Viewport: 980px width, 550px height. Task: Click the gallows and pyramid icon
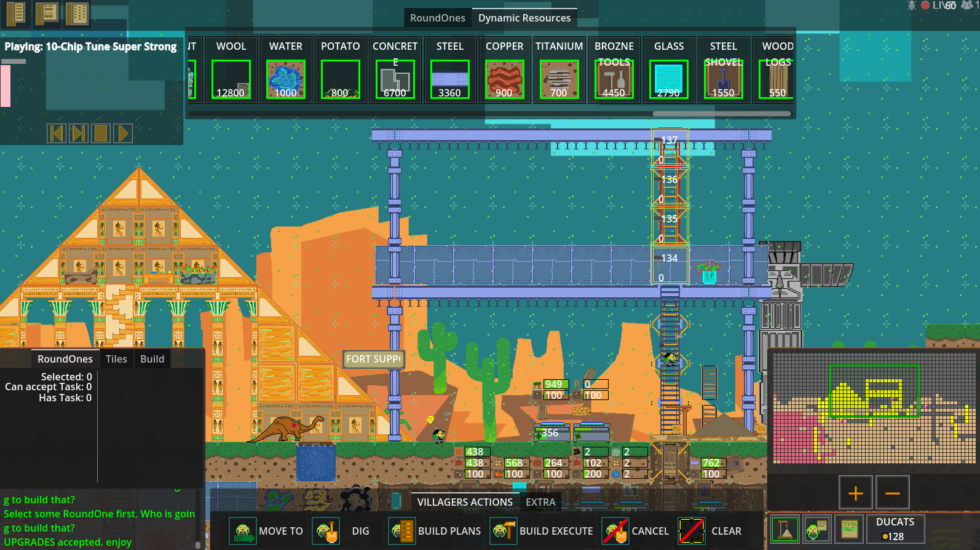pos(785,529)
